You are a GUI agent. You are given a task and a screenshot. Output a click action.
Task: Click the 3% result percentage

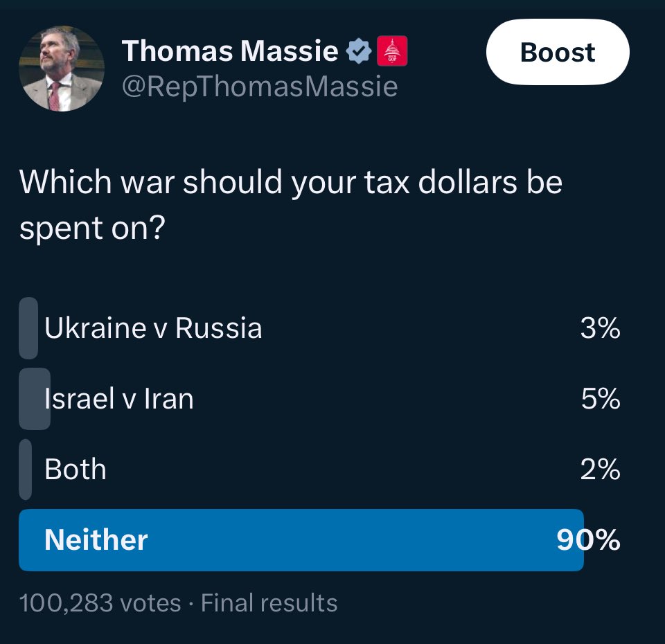coord(600,328)
